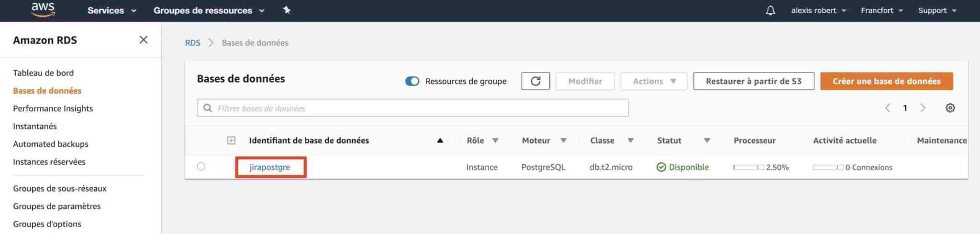Sort the Moteur column
This screenshot has width=980, height=234.
(563, 140)
